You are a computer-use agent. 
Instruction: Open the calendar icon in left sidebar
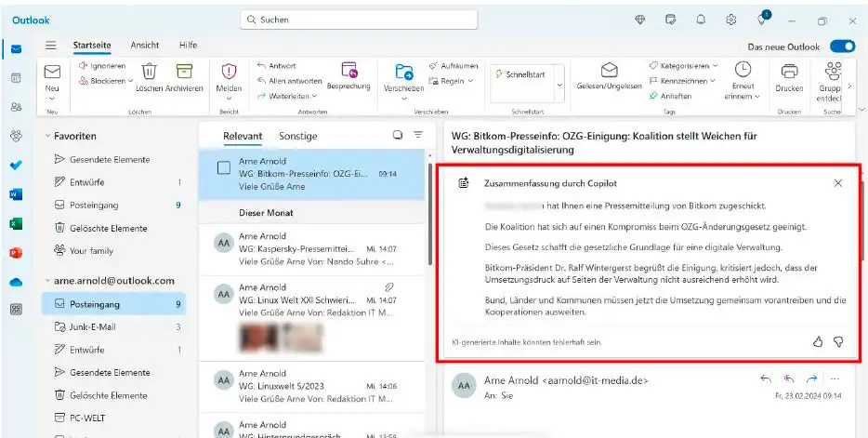coord(16,78)
